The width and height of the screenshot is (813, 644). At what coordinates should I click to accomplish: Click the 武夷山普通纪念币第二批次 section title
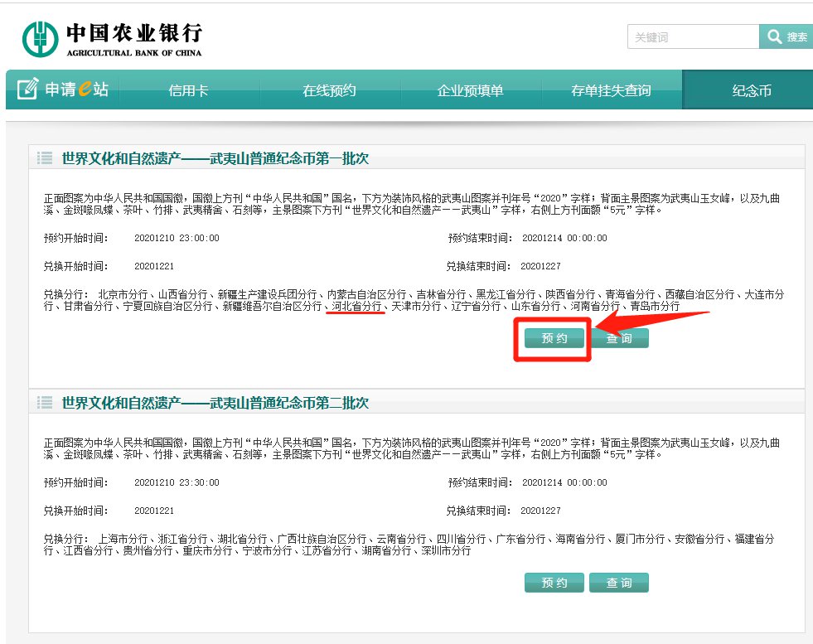(x=215, y=403)
